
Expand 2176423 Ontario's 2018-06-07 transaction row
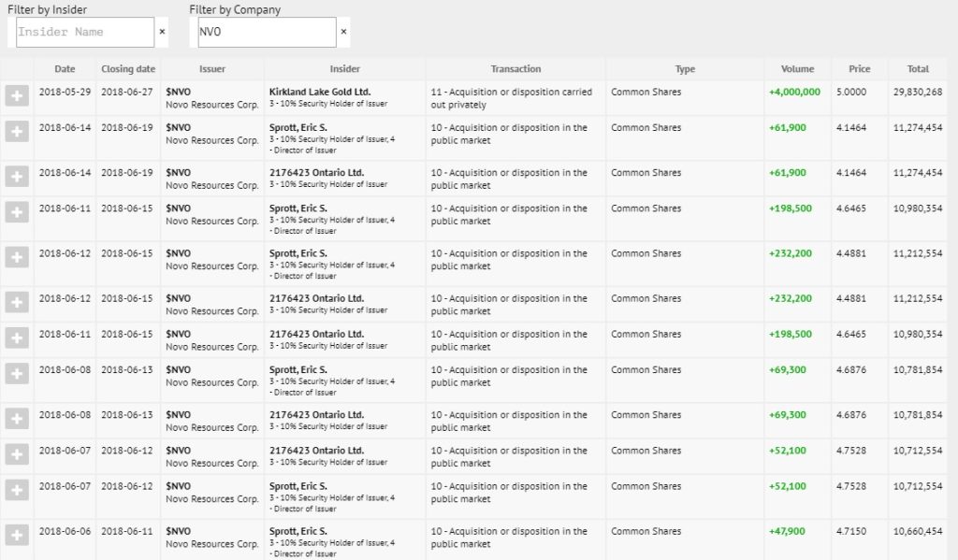(17, 453)
